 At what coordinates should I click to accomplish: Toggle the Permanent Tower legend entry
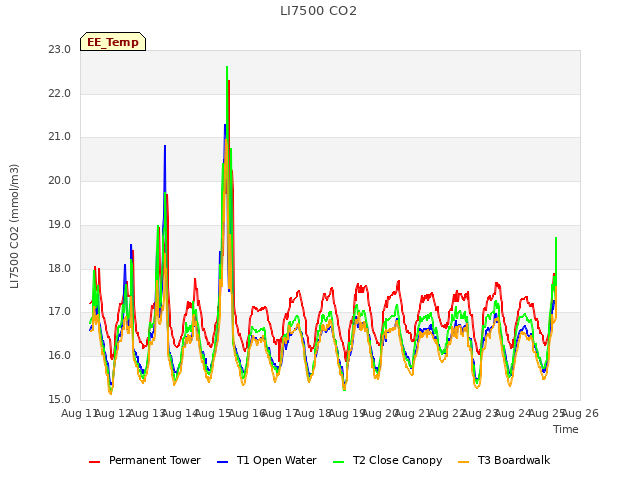coord(144,460)
